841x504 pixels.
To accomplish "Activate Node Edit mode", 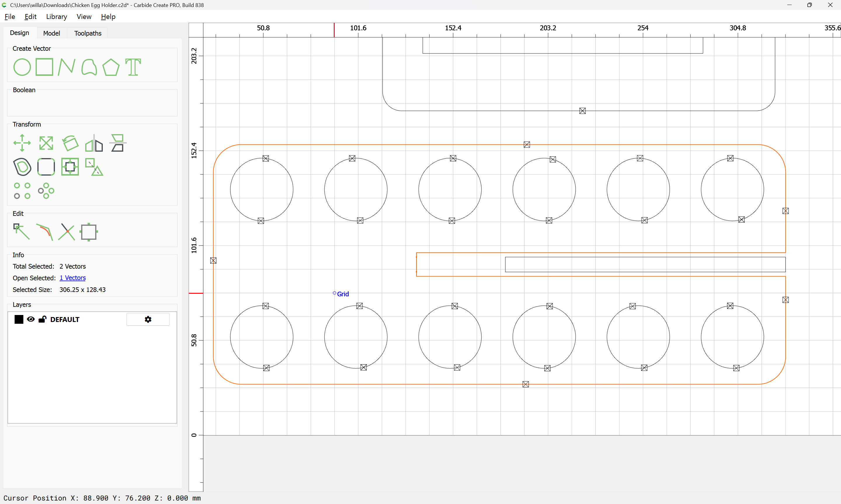I will pos(21,232).
